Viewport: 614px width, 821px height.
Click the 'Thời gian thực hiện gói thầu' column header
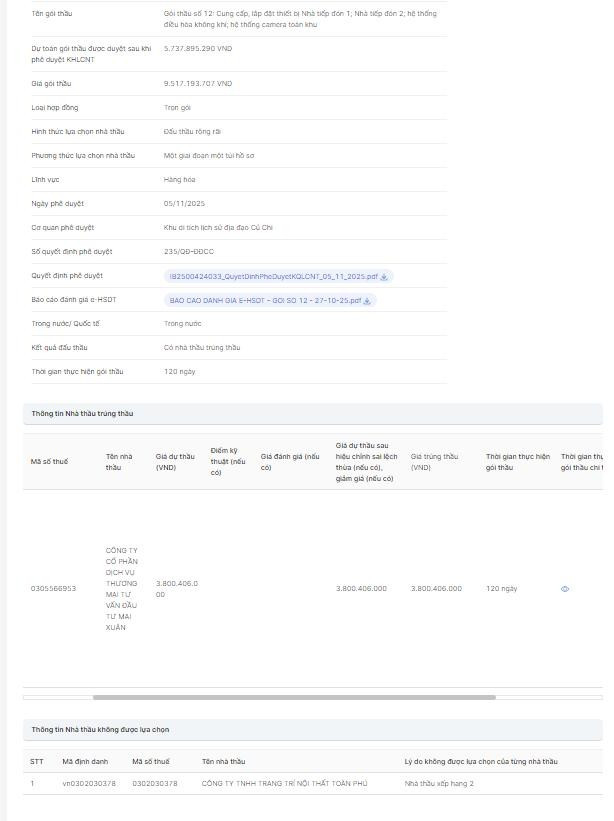coord(518,461)
